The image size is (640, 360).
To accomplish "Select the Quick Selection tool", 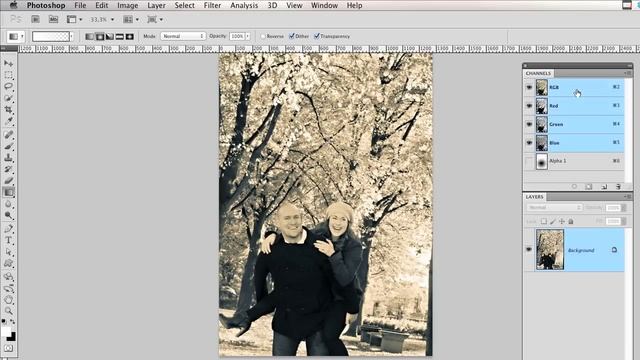I will pyautogui.click(x=9, y=98).
